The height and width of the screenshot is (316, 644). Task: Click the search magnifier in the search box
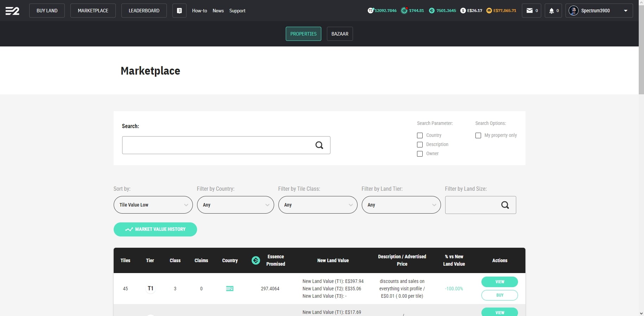[x=319, y=145]
